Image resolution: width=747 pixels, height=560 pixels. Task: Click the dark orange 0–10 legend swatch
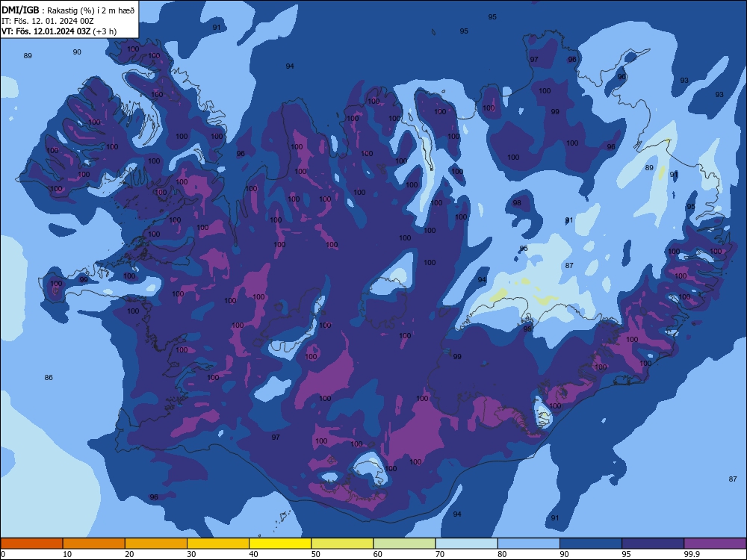31,544
